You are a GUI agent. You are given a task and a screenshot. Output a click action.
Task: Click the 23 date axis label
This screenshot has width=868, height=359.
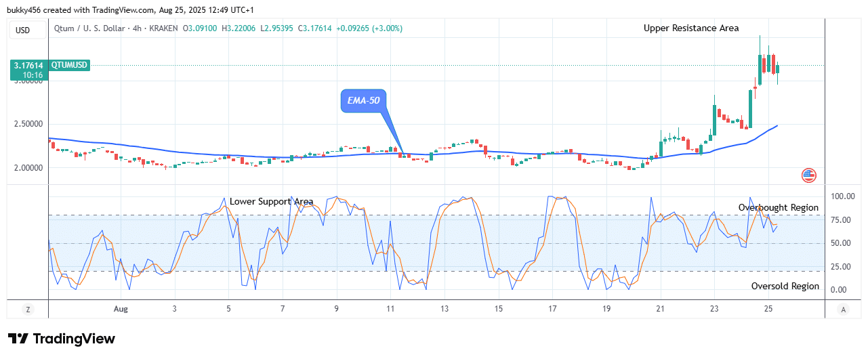714,310
